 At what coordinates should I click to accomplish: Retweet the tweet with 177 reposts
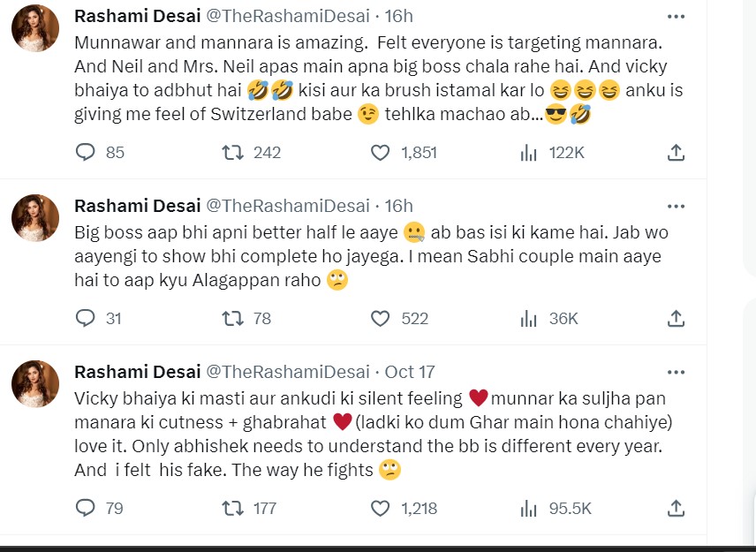[232, 508]
